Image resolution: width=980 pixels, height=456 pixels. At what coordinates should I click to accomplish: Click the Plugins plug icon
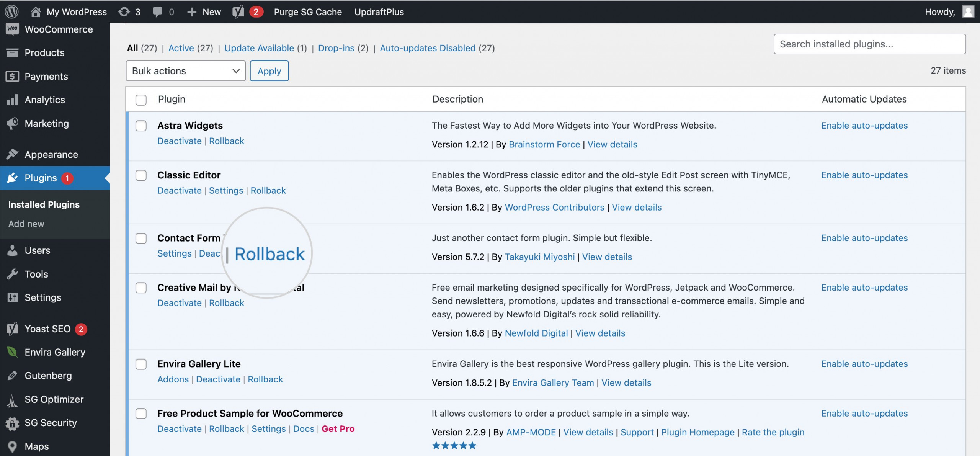point(12,178)
